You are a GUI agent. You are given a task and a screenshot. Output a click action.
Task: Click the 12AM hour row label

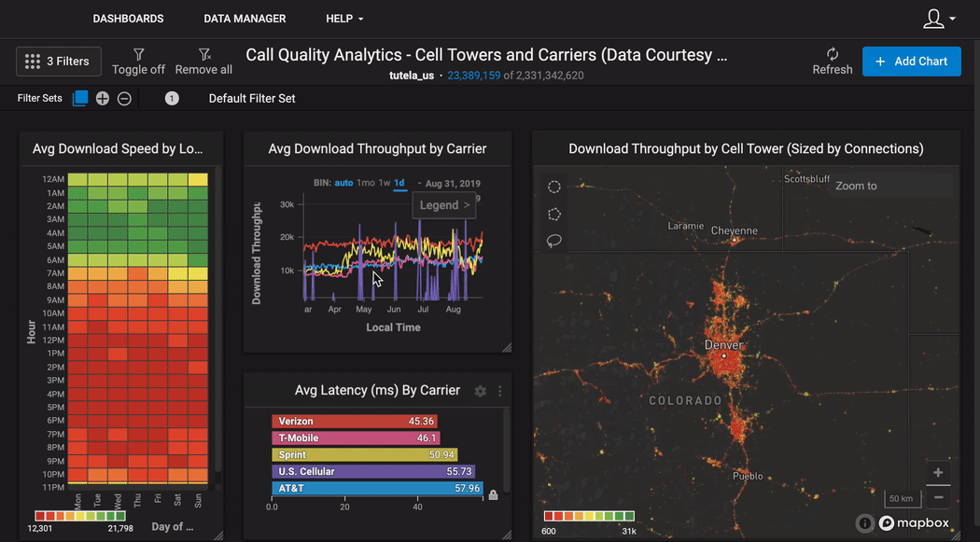(x=53, y=179)
